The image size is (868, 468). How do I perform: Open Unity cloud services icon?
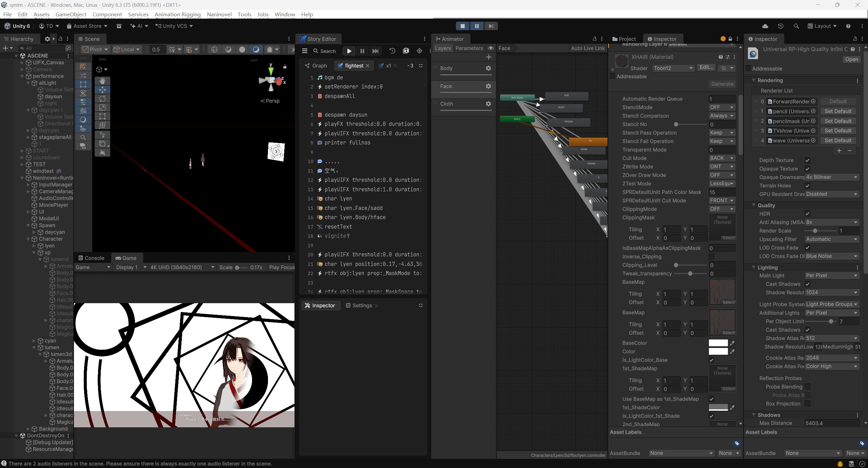[765, 26]
